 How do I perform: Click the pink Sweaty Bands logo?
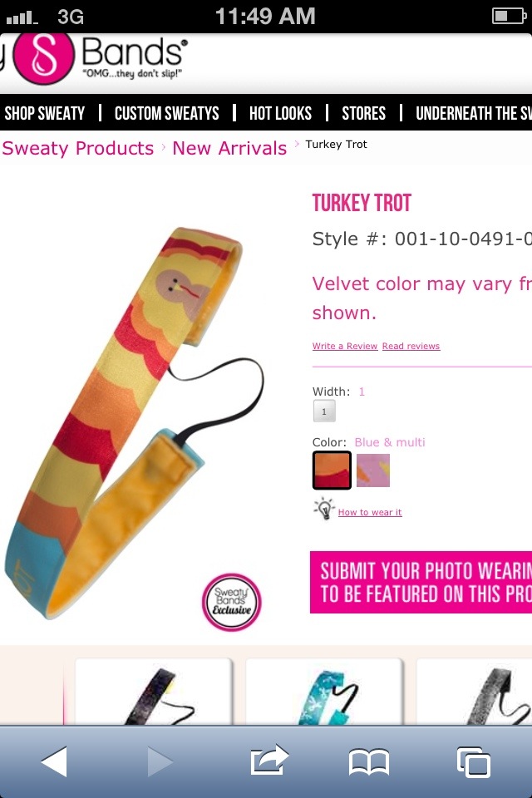[x=44, y=57]
